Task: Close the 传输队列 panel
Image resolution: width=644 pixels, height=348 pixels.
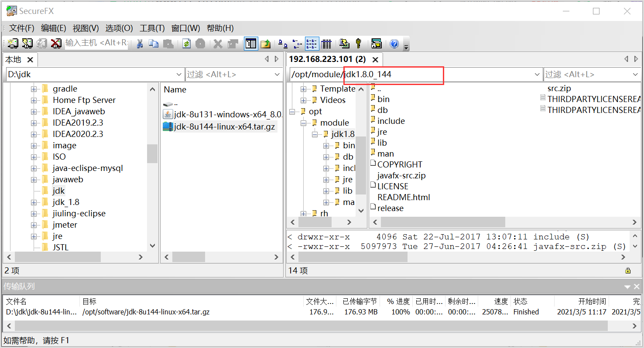Action: click(x=637, y=287)
